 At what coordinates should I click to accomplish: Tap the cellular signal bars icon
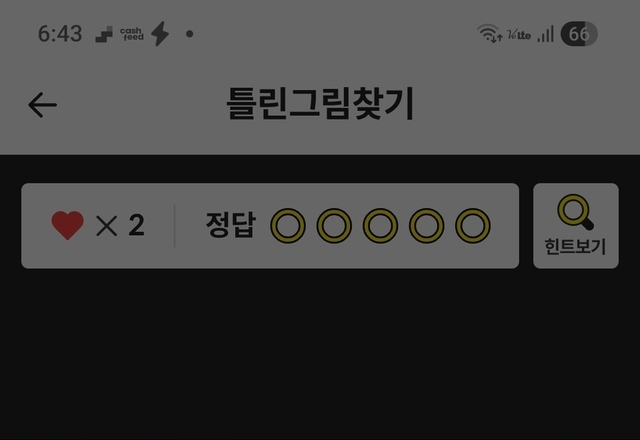pyautogui.click(x=545, y=33)
